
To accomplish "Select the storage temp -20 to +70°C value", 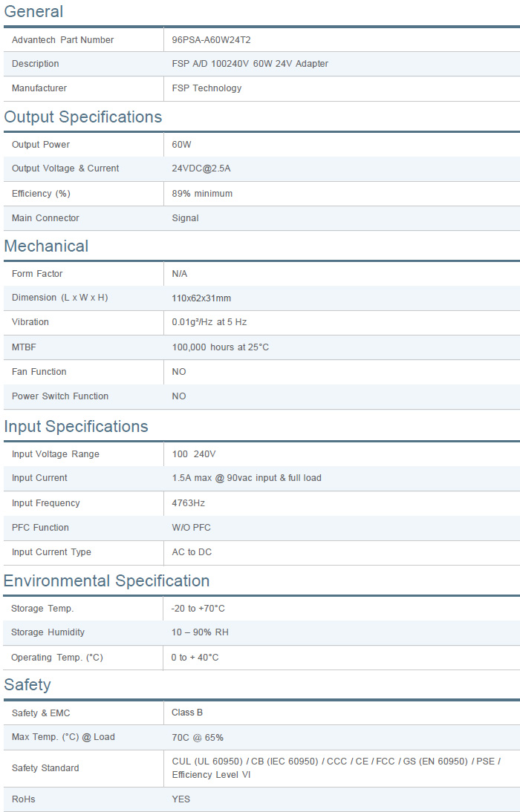I will coord(198,609).
